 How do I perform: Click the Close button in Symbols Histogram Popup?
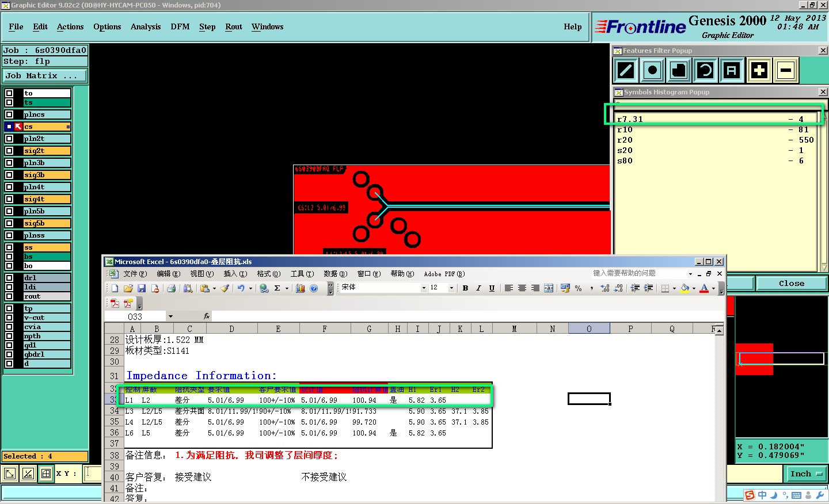click(x=792, y=283)
